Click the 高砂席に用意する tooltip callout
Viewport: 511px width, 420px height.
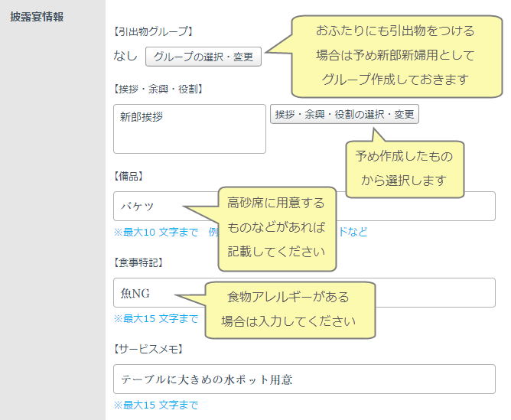coord(276,227)
